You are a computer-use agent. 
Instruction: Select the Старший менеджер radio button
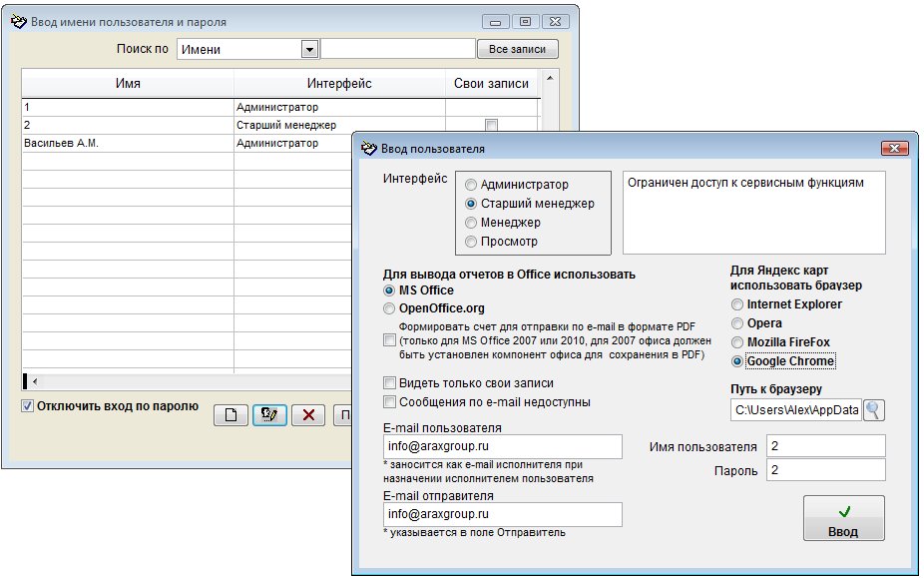pyautogui.click(x=470, y=204)
